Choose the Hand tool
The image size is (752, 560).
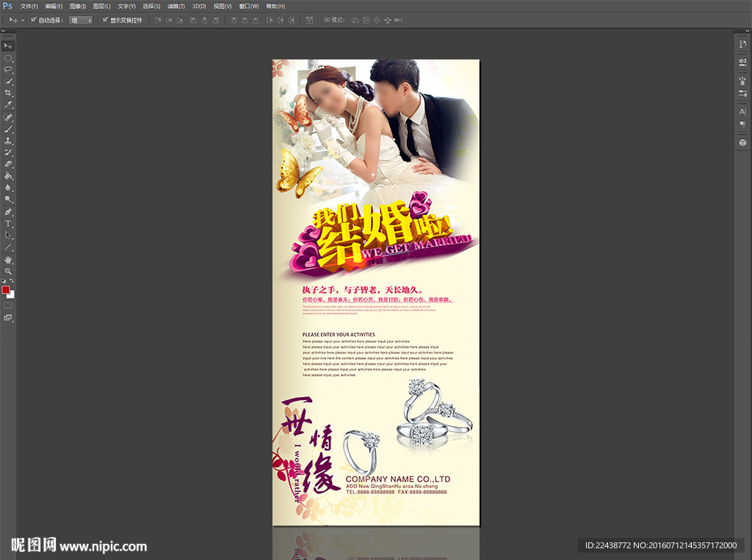coord(9,259)
